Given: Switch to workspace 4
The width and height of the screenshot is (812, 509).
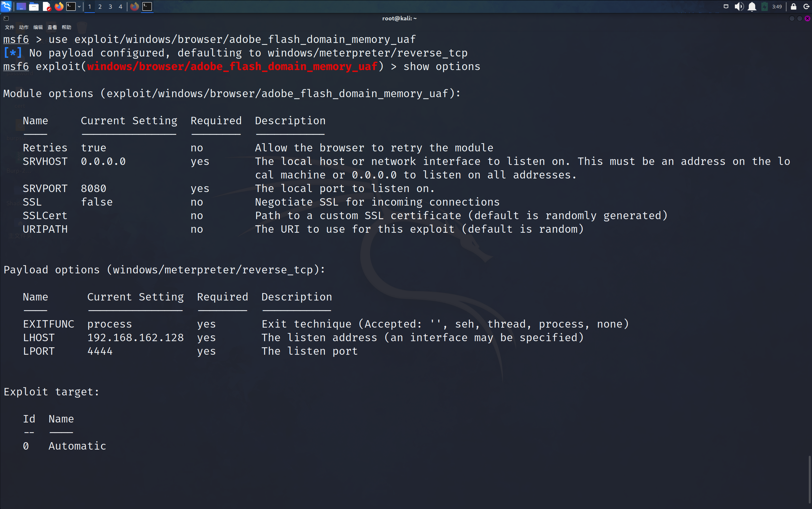Looking at the screenshot, I should click(x=120, y=6).
